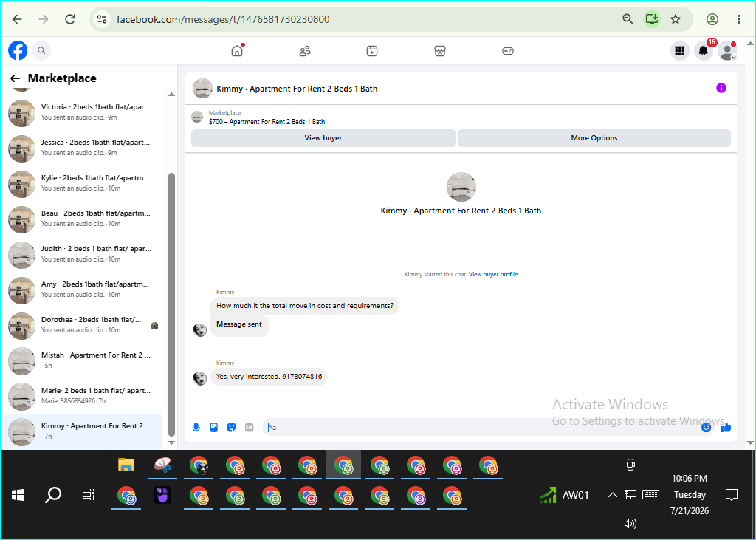The height and width of the screenshot is (540, 756).
Task: Attach a photo with image icon
Action: tap(214, 428)
